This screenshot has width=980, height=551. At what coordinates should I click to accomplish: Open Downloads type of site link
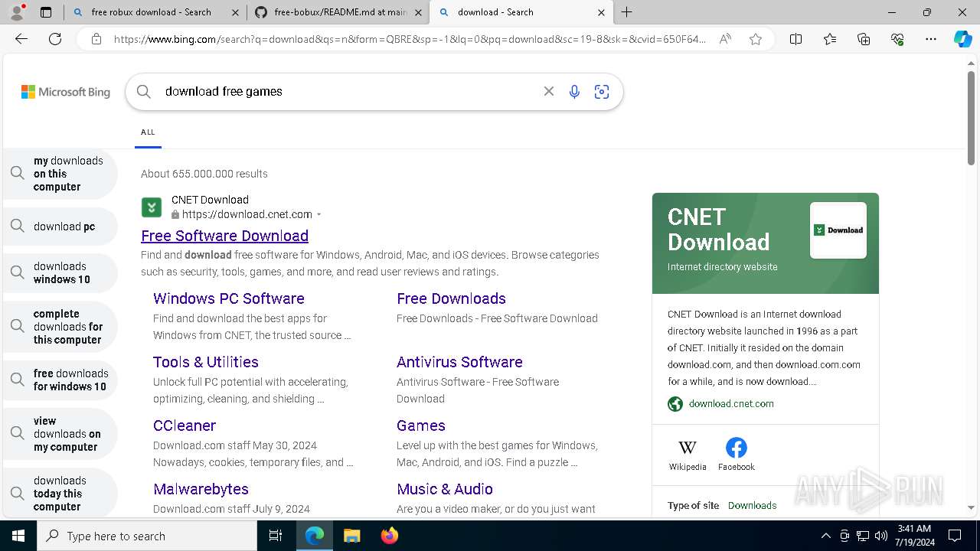(x=752, y=505)
